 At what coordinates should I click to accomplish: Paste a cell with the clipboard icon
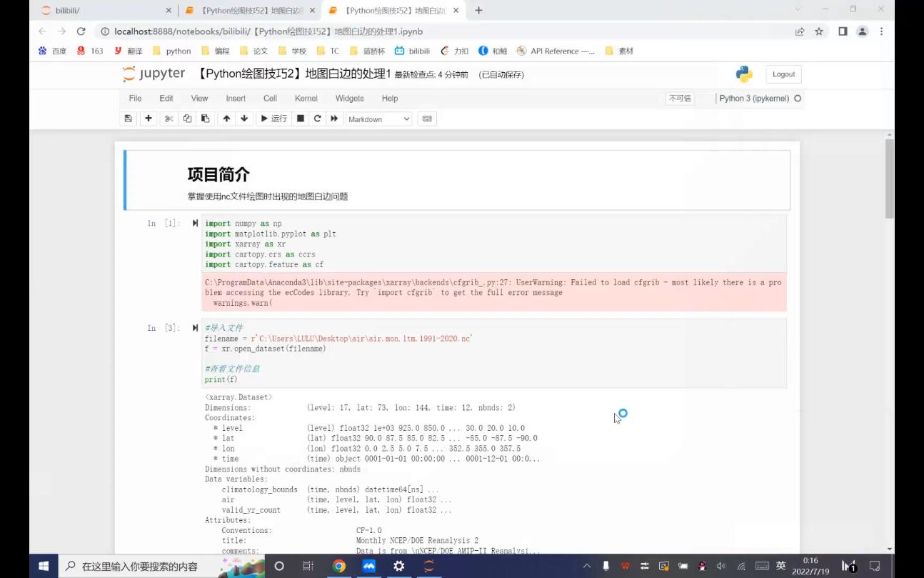[x=205, y=119]
